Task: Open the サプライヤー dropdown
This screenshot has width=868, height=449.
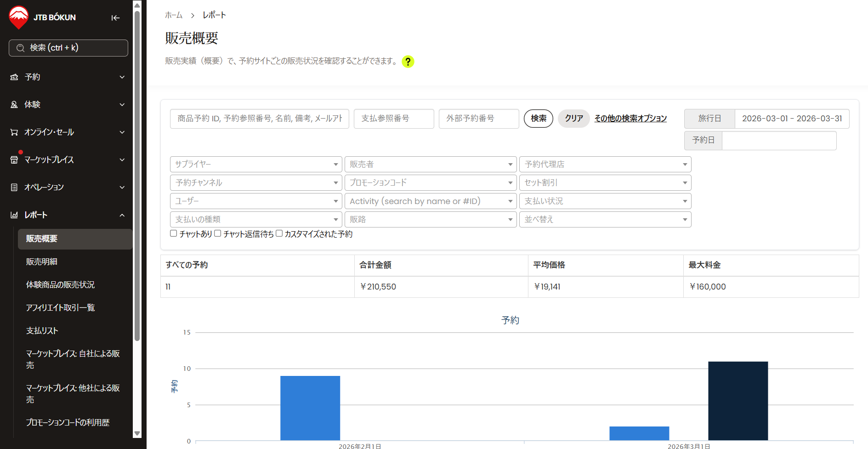Action: [255, 165]
